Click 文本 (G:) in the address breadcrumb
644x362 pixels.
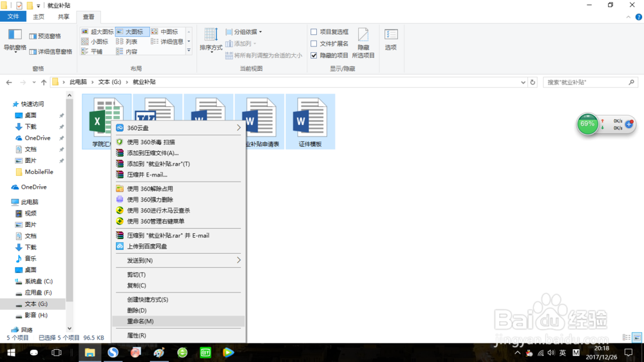pyautogui.click(x=109, y=82)
